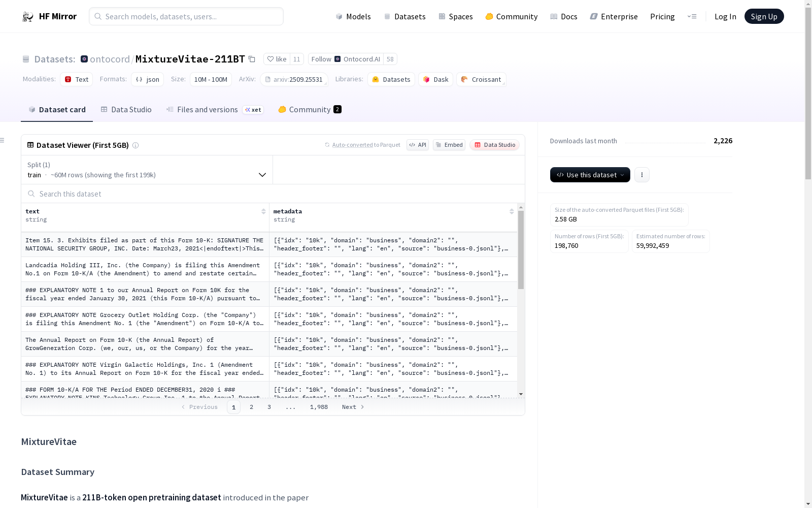Screen dimensions: 812x508
Task: Select the Croissant library tag
Action: coord(481,79)
